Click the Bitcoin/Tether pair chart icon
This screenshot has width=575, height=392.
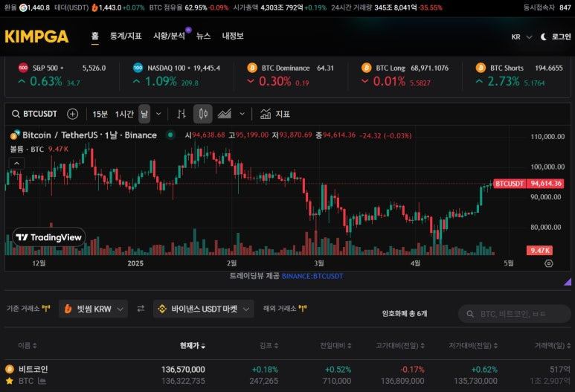point(15,135)
